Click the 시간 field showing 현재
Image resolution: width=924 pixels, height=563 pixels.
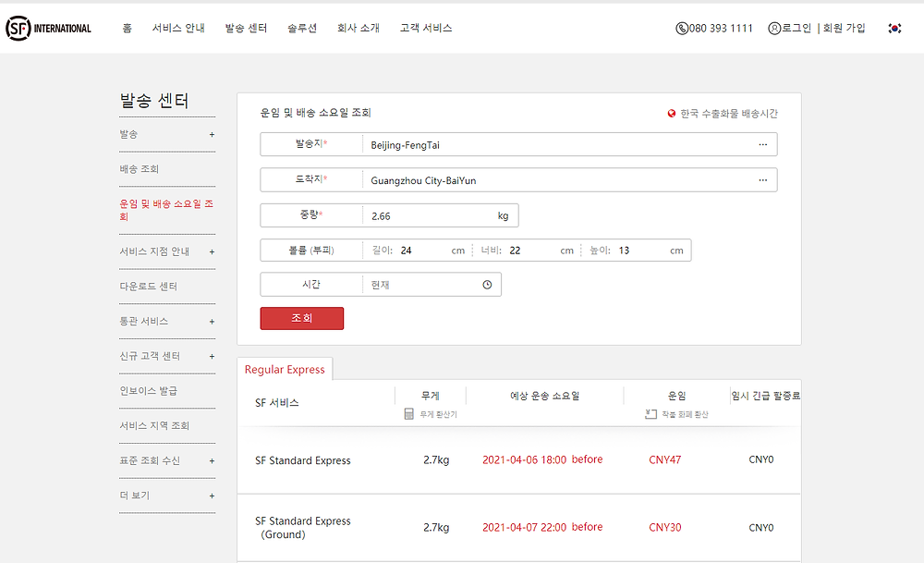point(381,284)
